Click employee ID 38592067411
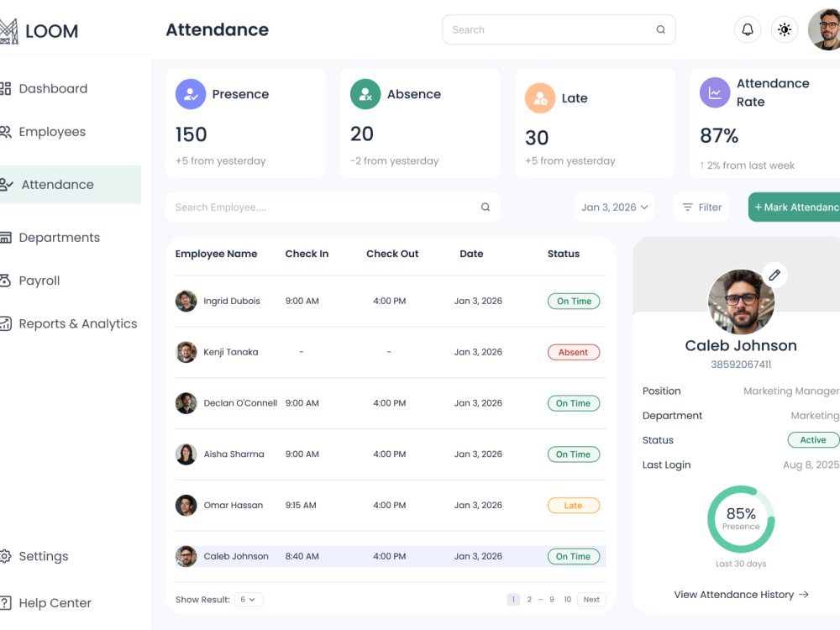This screenshot has height=630, width=840. (741, 365)
